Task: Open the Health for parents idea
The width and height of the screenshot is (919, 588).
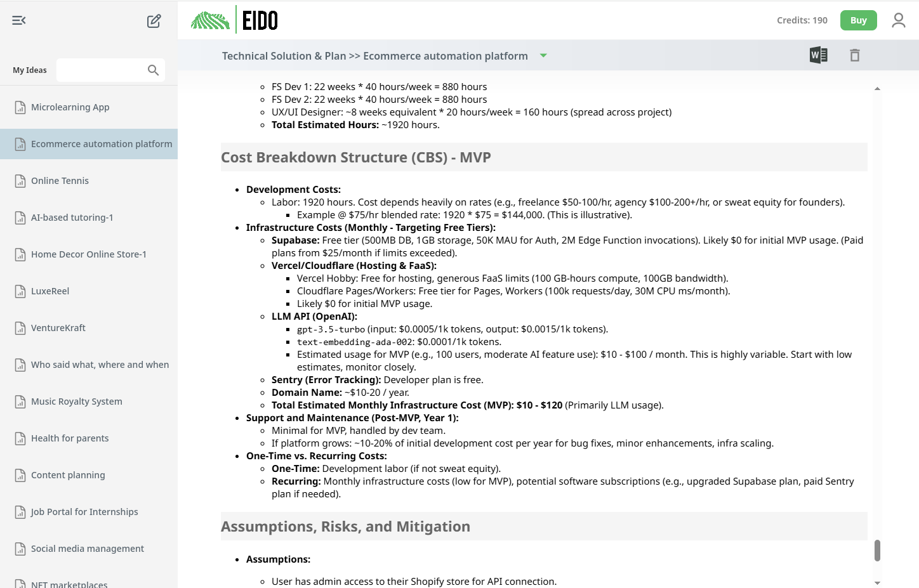Action: [x=70, y=438]
